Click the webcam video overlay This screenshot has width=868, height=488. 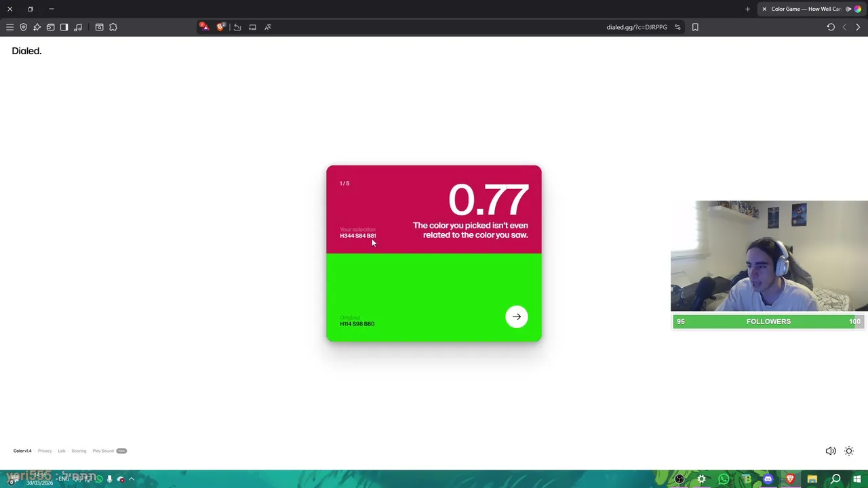coord(769,256)
